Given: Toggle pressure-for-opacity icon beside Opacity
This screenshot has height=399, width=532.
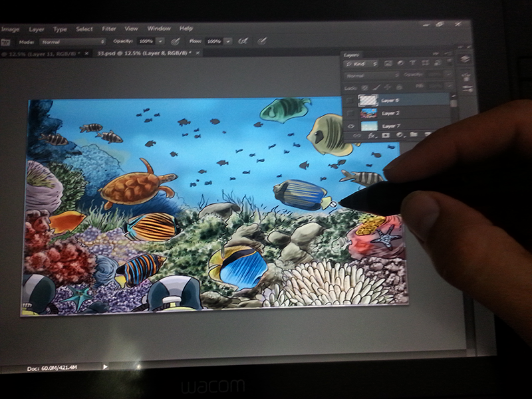Looking at the screenshot, I should [175, 42].
